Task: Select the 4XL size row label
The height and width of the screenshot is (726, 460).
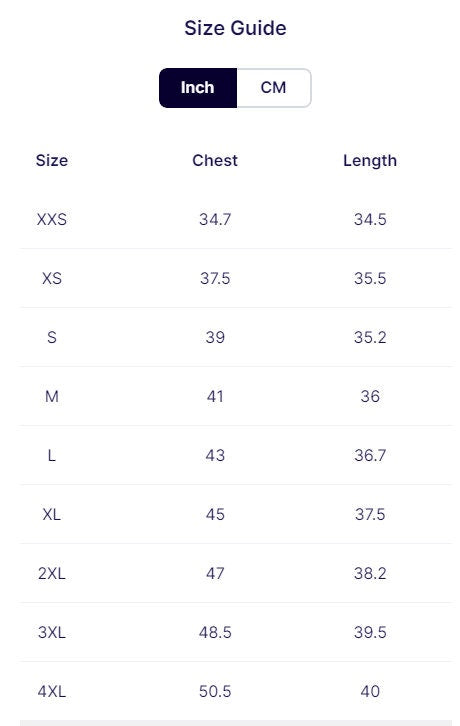Action: pyautogui.click(x=52, y=691)
